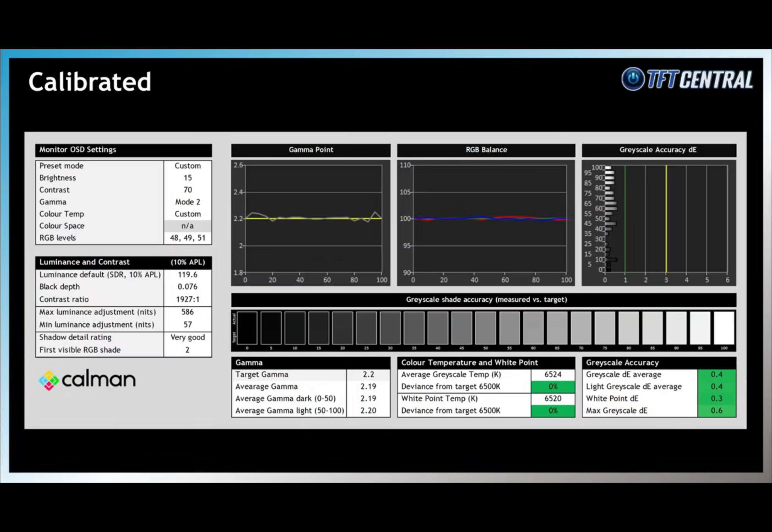Click the Calibrated slide title
Image resolution: width=772 pixels, height=532 pixels.
tap(90, 82)
